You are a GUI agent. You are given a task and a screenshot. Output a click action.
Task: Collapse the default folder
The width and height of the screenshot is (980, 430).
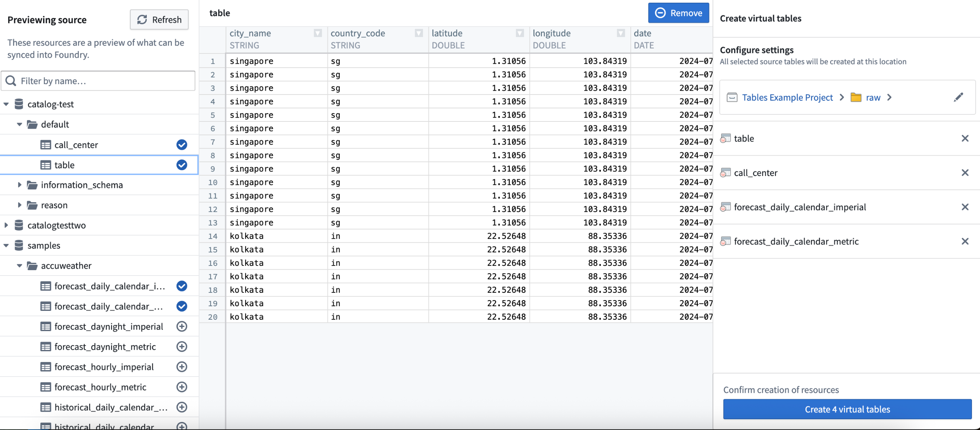(x=19, y=124)
